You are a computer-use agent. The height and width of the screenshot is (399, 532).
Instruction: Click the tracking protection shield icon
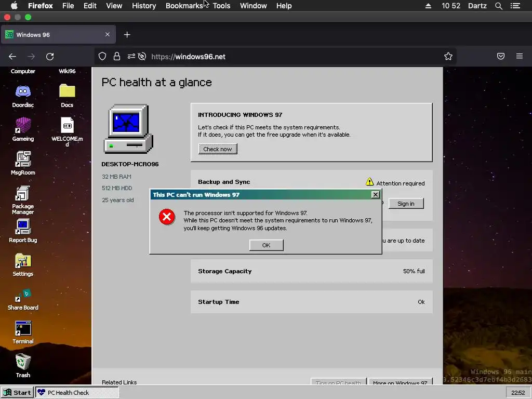pyautogui.click(x=102, y=56)
